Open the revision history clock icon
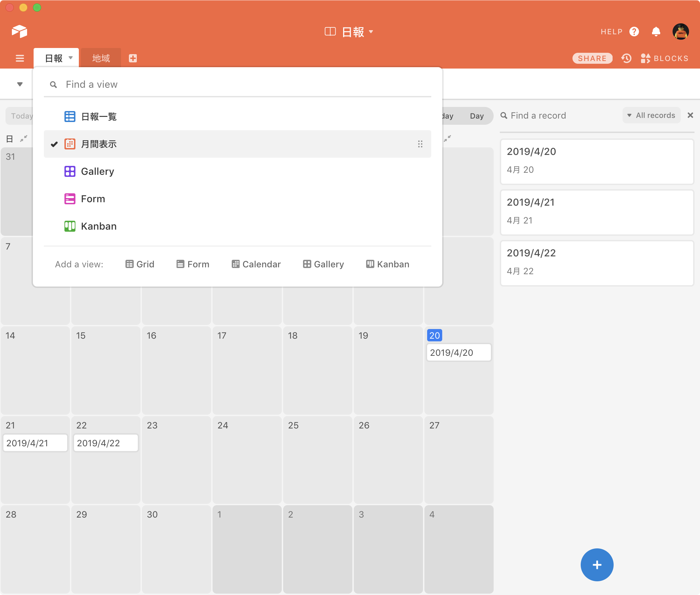Screen dimensions: 700x595 626,58
